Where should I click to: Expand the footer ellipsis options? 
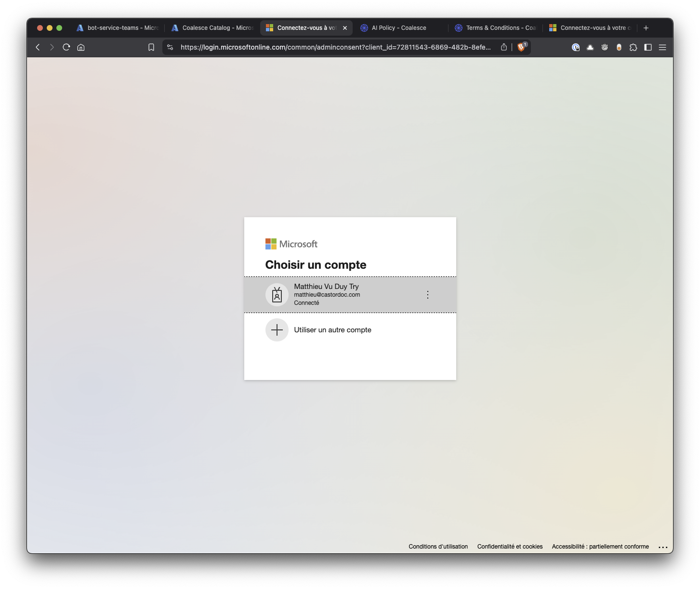663,547
